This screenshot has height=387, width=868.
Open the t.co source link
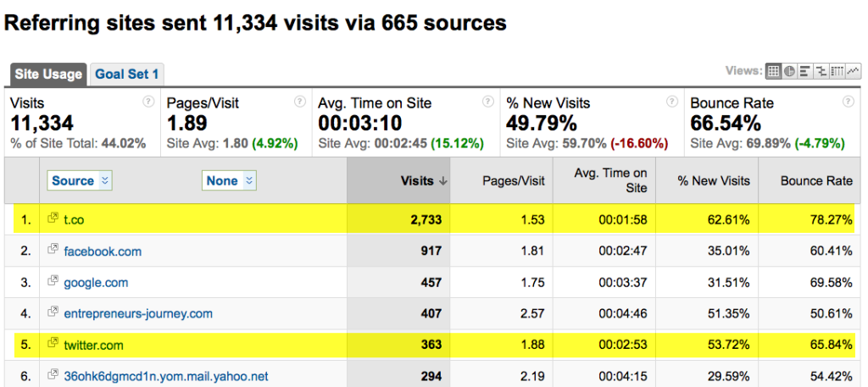75,220
